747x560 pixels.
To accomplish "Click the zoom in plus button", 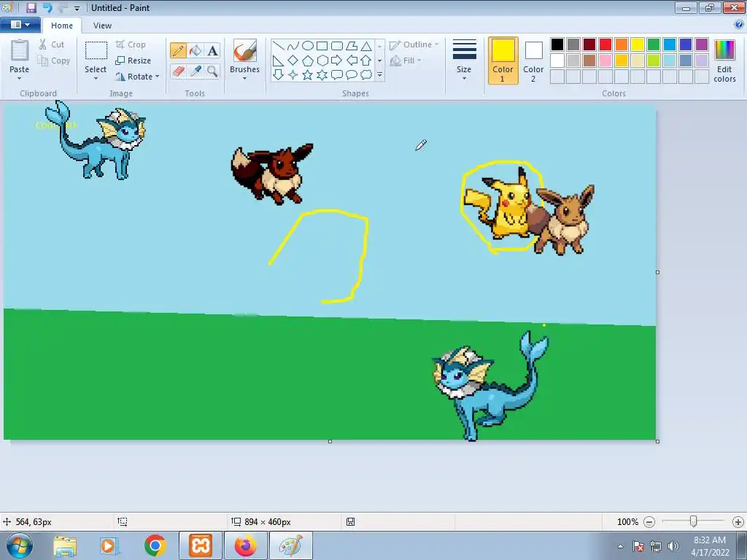I will [738, 522].
